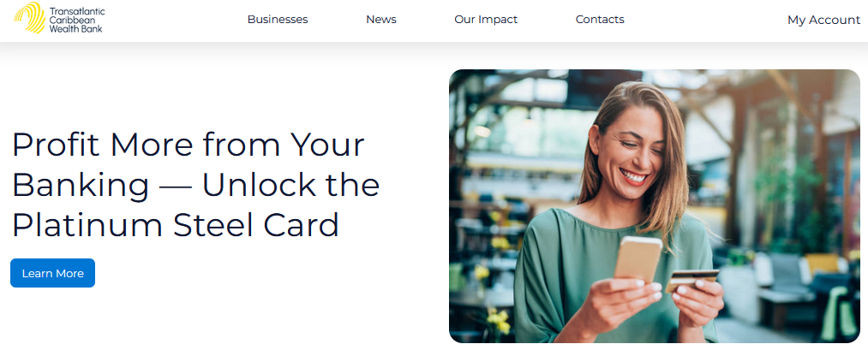Viewport: 868px width, 350px height.
Task: Go to the News section
Action: point(380,20)
